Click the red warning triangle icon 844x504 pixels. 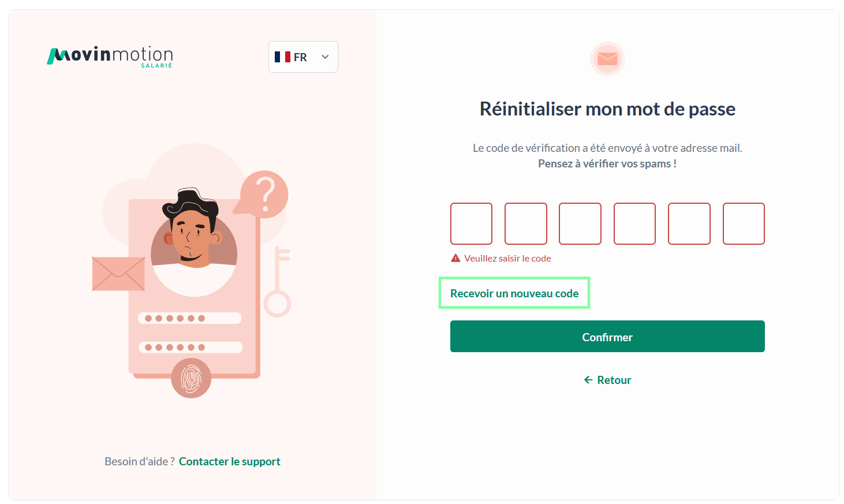pyautogui.click(x=455, y=259)
